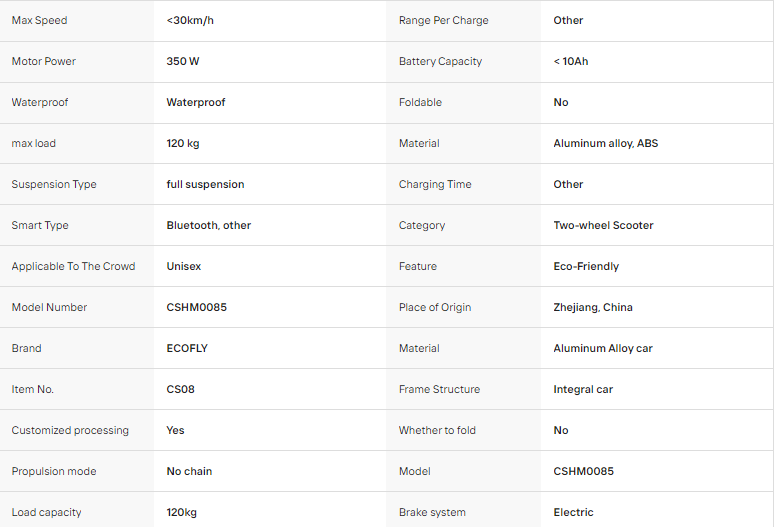Viewport: 774px width, 527px height.
Task: Select the Electric brake system value
Action: click(573, 512)
